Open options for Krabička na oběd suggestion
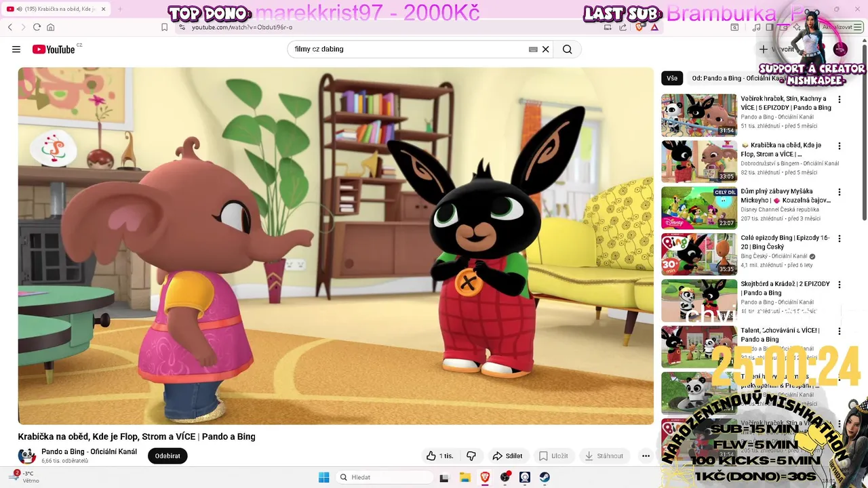868x488 pixels. pyautogui.click(x=840, y=146)
